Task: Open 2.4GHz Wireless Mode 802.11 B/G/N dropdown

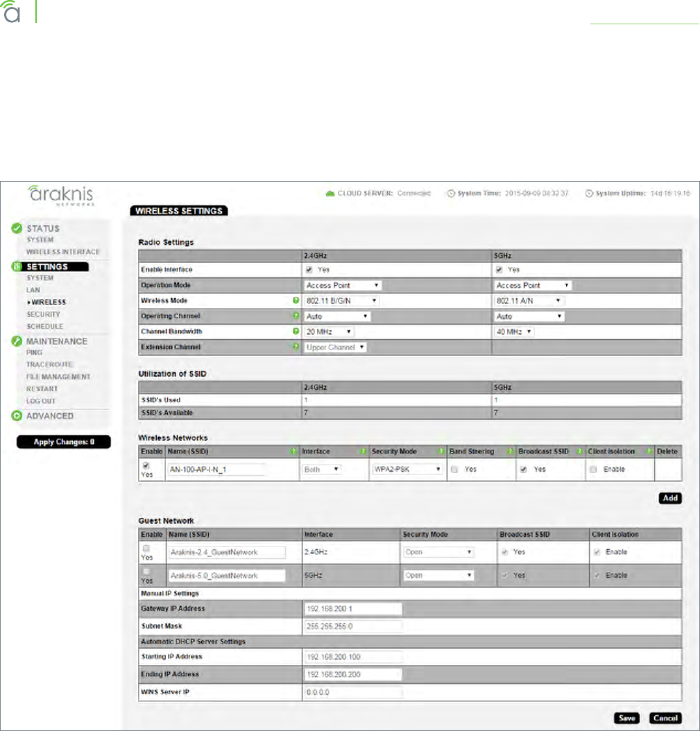Action: click(x=342, y=301)
